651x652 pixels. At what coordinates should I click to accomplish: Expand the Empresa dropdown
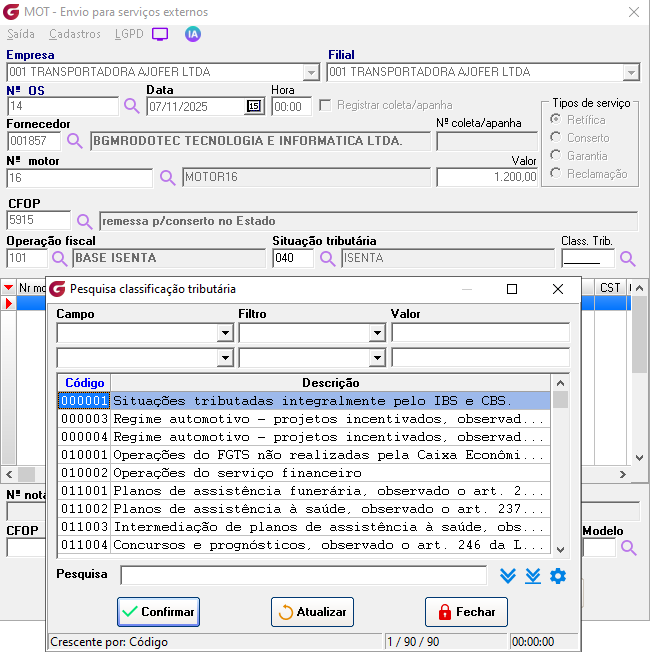point(311,72)
